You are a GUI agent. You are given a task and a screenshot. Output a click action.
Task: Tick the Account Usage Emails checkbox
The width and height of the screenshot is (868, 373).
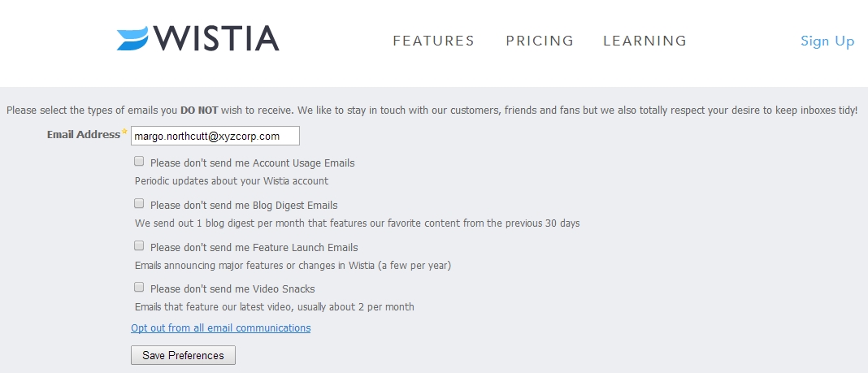pos(139,162)
